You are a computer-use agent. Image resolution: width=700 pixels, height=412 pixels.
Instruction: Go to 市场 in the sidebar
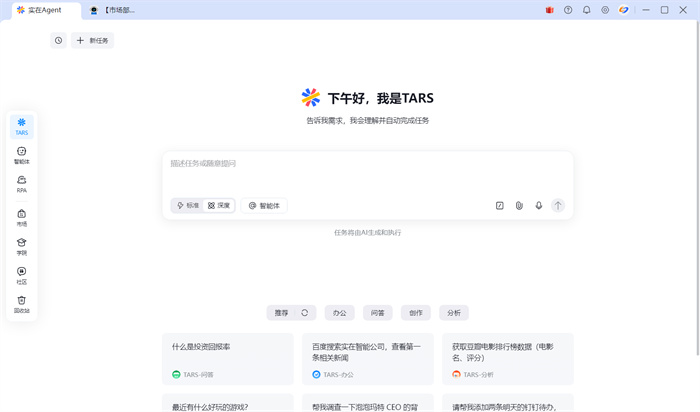click(x=21, y=217)
